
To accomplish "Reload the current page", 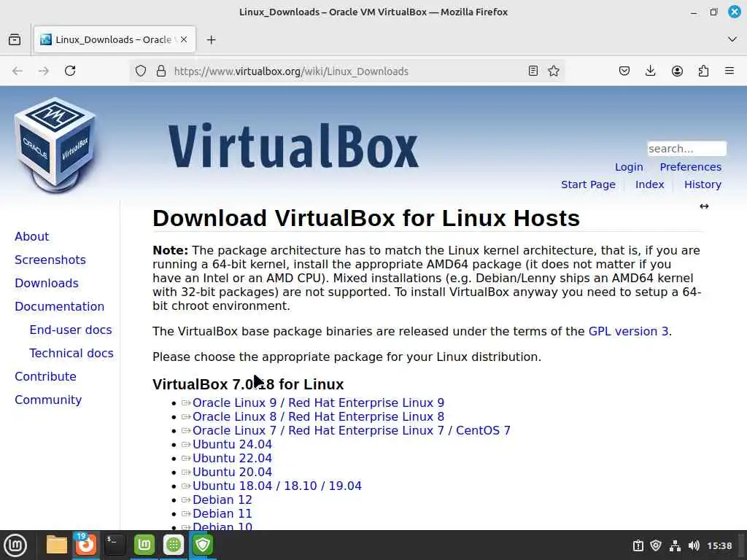I will coord(70,71).
